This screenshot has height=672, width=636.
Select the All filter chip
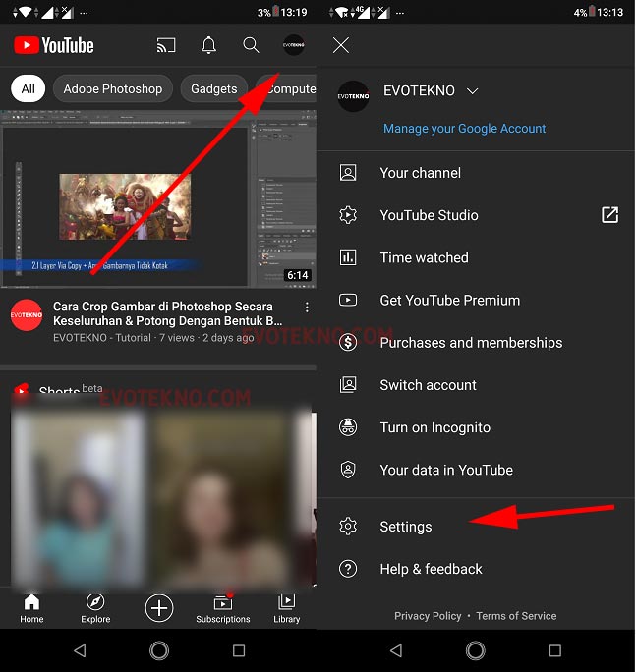click(x=28, y=88)
